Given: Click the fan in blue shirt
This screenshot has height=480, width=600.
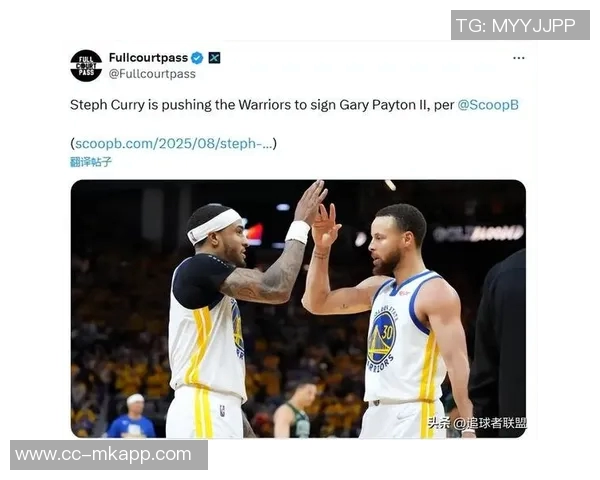Looking at the screenshot, I should (132, 417).
